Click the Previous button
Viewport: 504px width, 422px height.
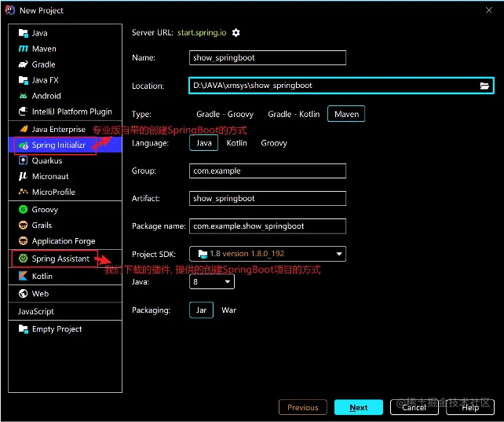[x=303, y=407]
